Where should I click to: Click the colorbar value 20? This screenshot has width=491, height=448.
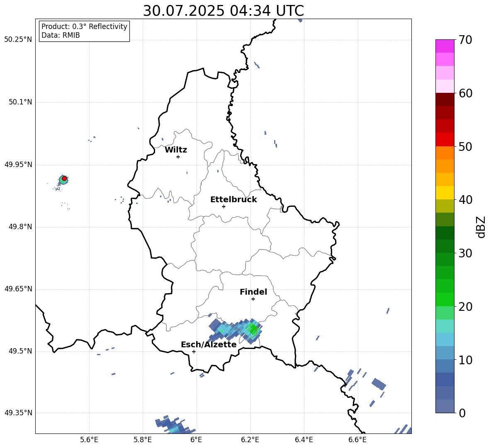pyautogui.click(x=466, y=307)
